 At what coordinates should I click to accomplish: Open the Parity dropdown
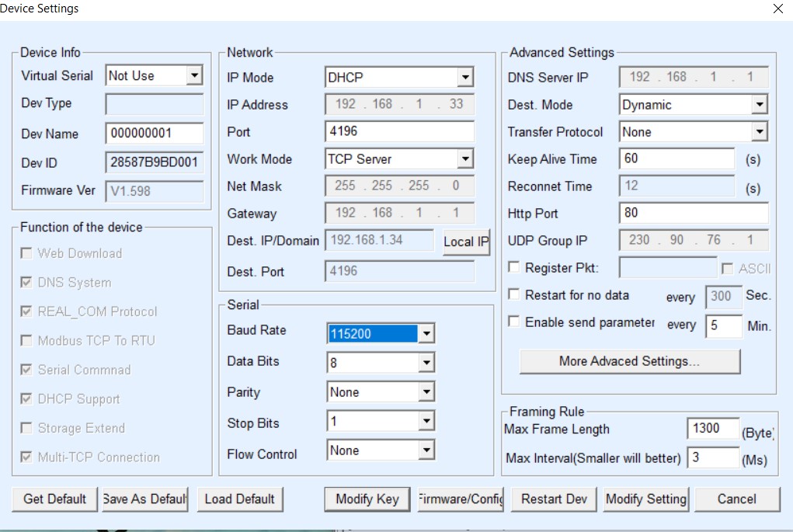coord(426,393)
